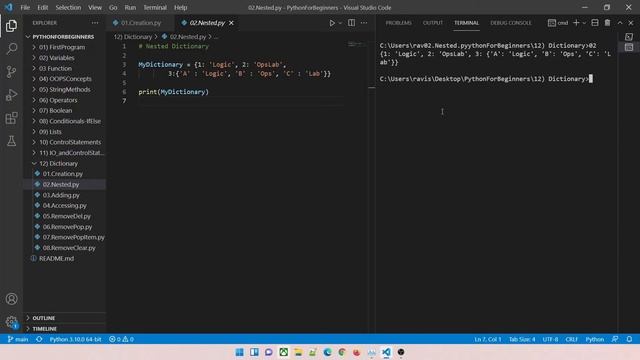Click the editor minimap
The width and height of the screenshot is (640, 360).
pyautogui.click(x=358, y=44)
